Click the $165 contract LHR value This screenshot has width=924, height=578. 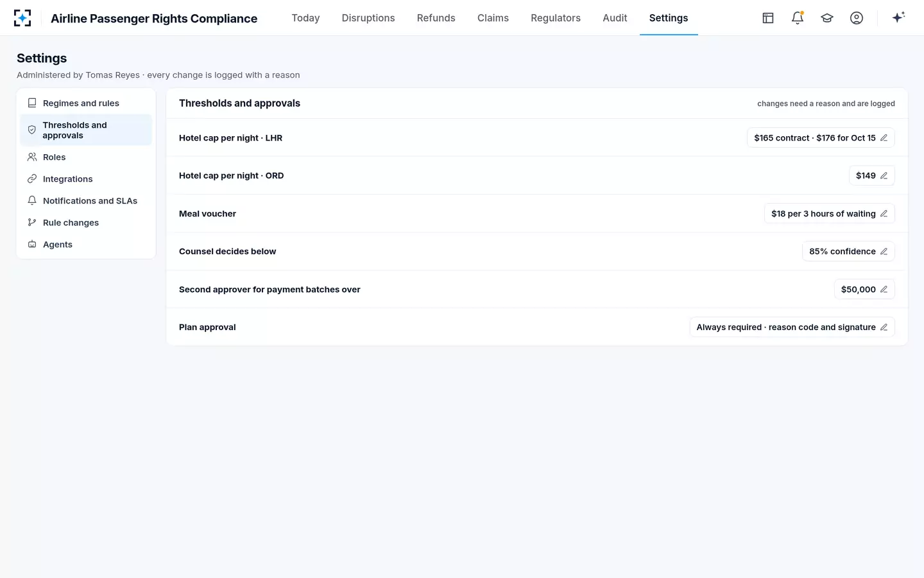tap(821, 138)
